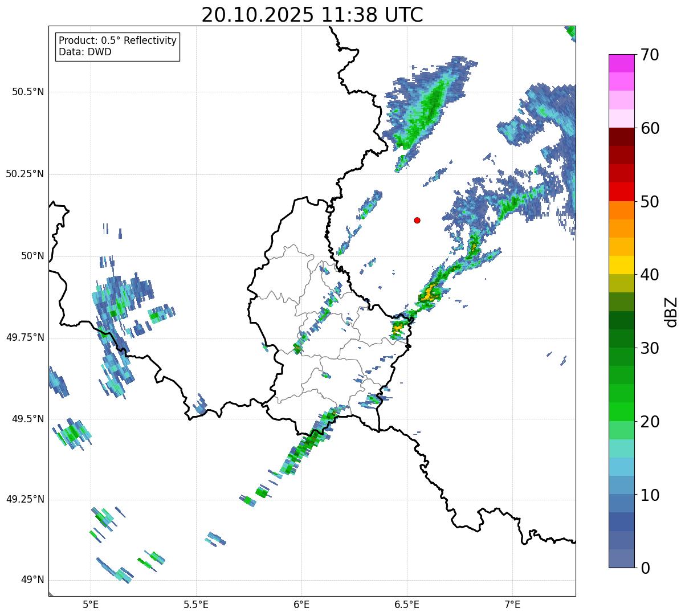Viewport: 685px width, 616px height.
Task: Click the 50.25°N latitude label
Action: click(x=25, y=174)
